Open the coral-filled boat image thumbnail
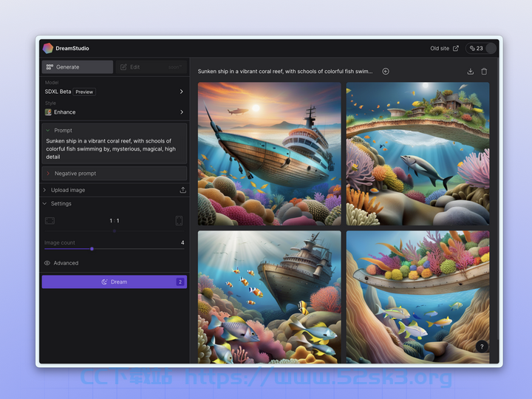532x399 pixels. tap(417, 297)
